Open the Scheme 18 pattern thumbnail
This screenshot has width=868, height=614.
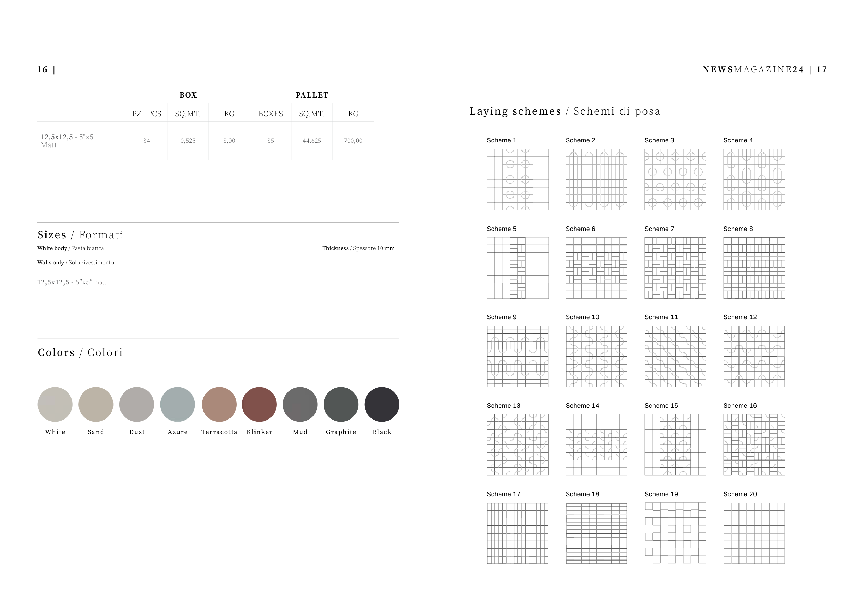tap(596, 533)
